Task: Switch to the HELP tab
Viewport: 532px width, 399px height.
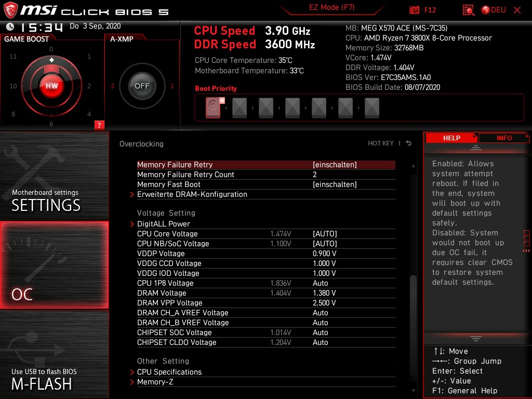Action: [451, 138]
